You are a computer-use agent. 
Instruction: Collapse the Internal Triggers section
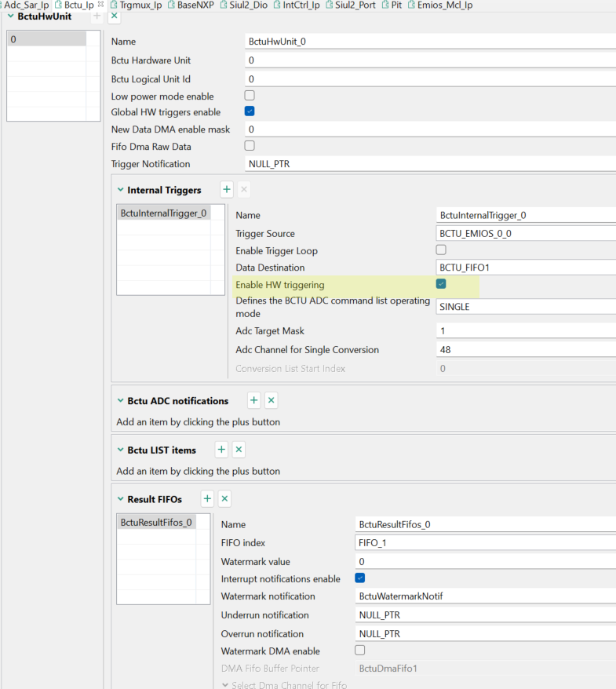pos(120,190)
